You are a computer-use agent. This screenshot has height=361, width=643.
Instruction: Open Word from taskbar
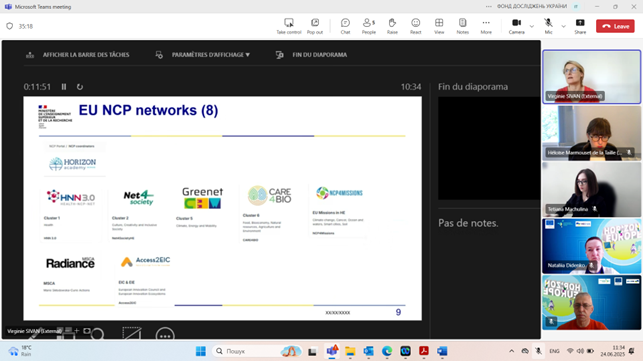coord(442,351)
